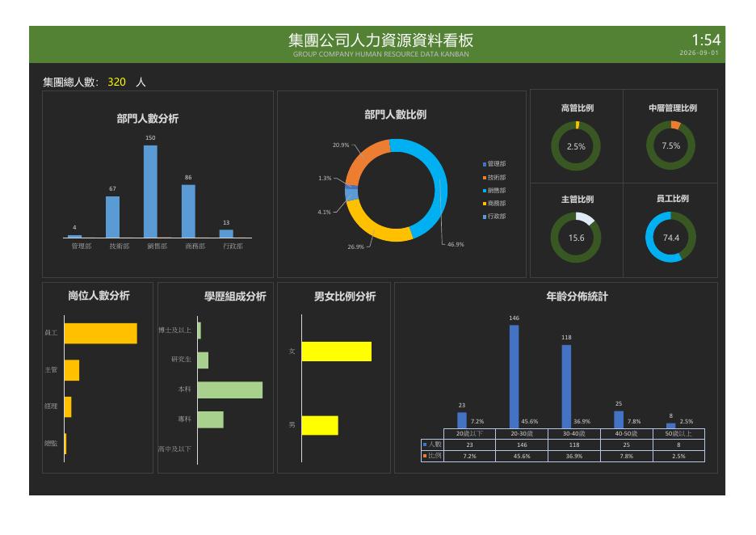
Task: Select the green 研究生 education bar
Action: point(203,360)
